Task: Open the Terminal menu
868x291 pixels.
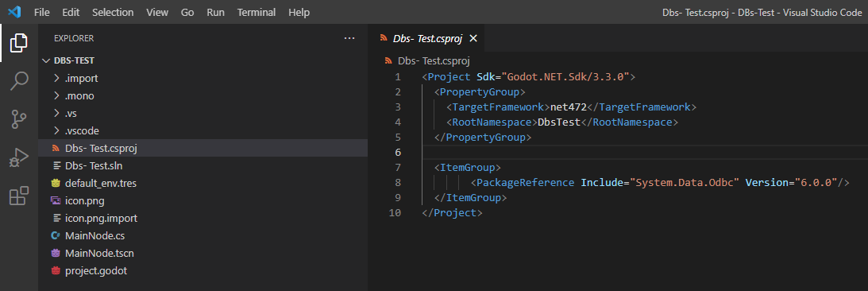Action: tap(257, 12)
